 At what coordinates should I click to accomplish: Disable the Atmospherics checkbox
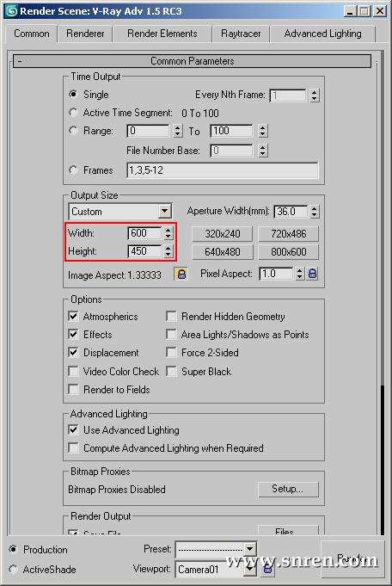coord(74,317)
